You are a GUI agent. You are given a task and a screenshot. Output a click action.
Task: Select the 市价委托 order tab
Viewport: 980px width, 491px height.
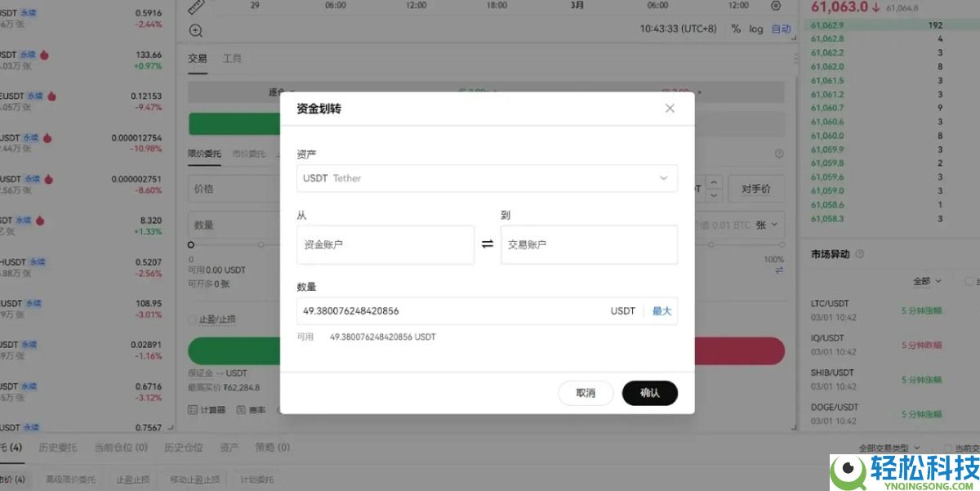pos(248,154)
